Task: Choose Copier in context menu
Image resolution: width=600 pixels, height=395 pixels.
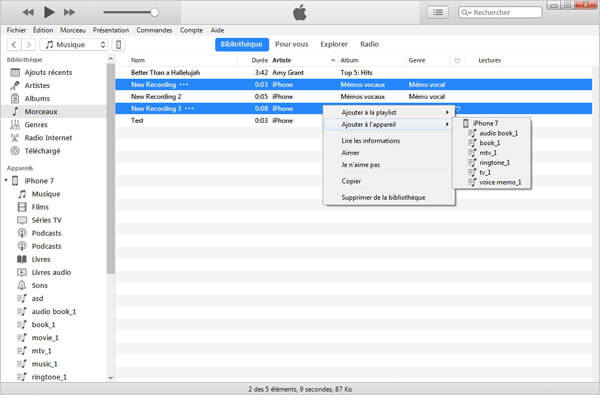Action: 390,181
